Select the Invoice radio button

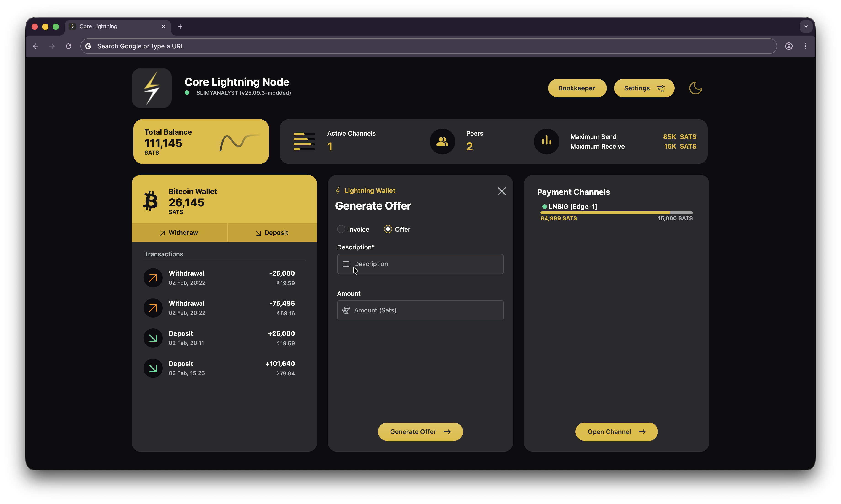tap(341, 229)
